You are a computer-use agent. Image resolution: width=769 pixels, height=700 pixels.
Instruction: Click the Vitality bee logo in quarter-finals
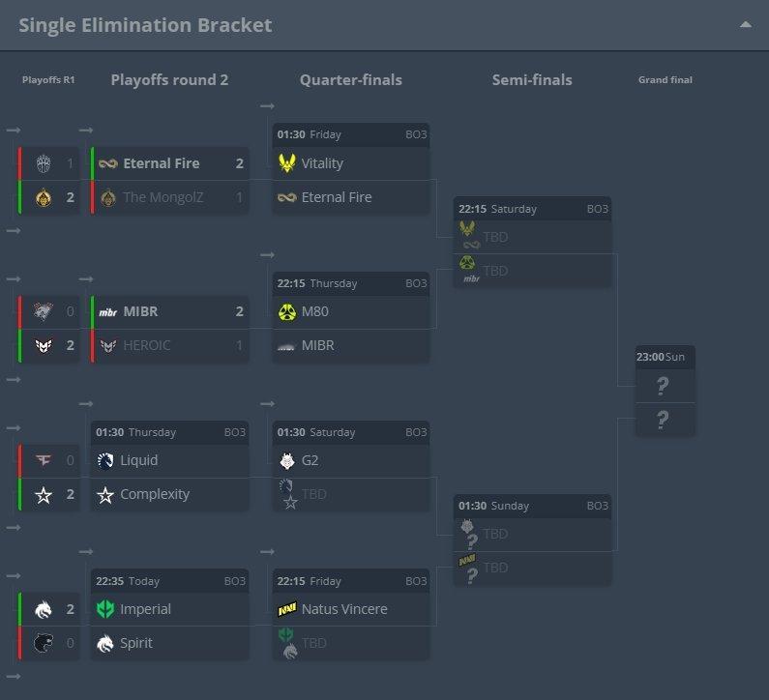(287, 163)
